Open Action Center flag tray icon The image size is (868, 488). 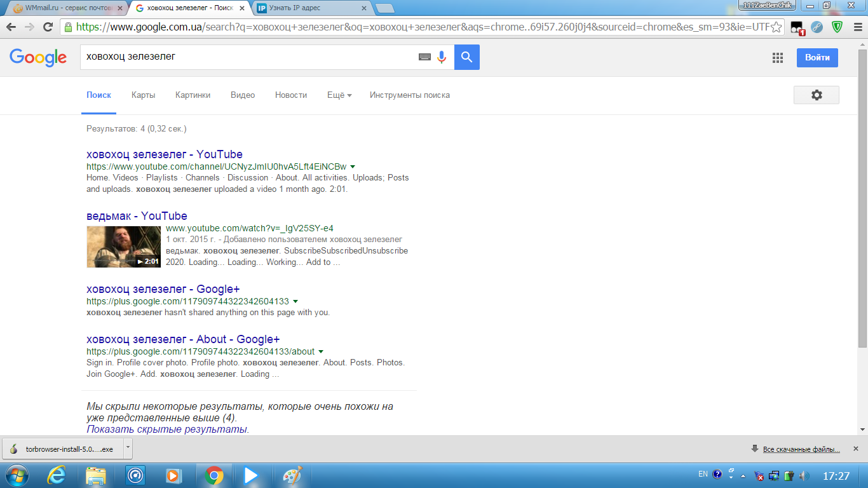point(759,475)
